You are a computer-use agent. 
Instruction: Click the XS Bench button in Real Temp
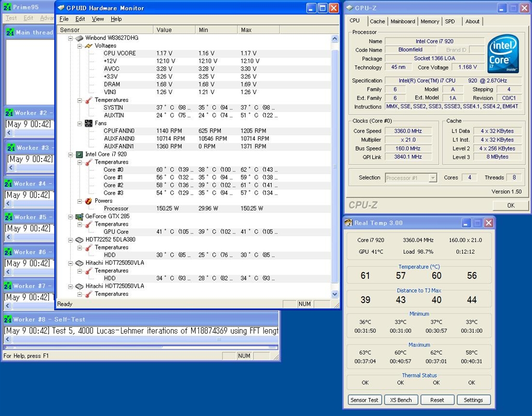(x=401, y=400)
